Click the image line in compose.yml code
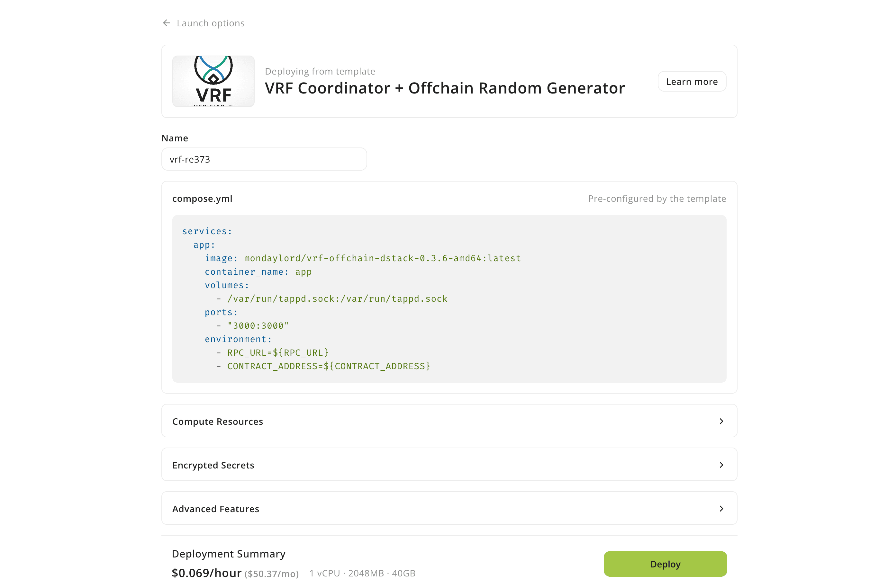 coord(362,258)
